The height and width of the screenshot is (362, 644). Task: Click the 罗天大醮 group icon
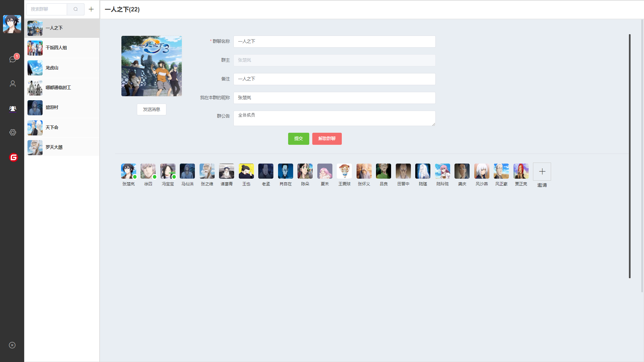point(35,147)
